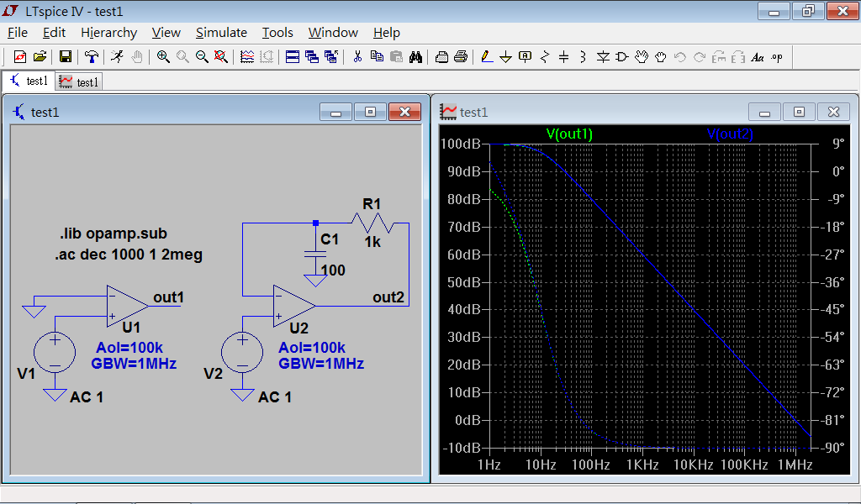Maximize the test1 schematic child window
Image resolution: width=861 pixels, height=504 pixels.
371,112
